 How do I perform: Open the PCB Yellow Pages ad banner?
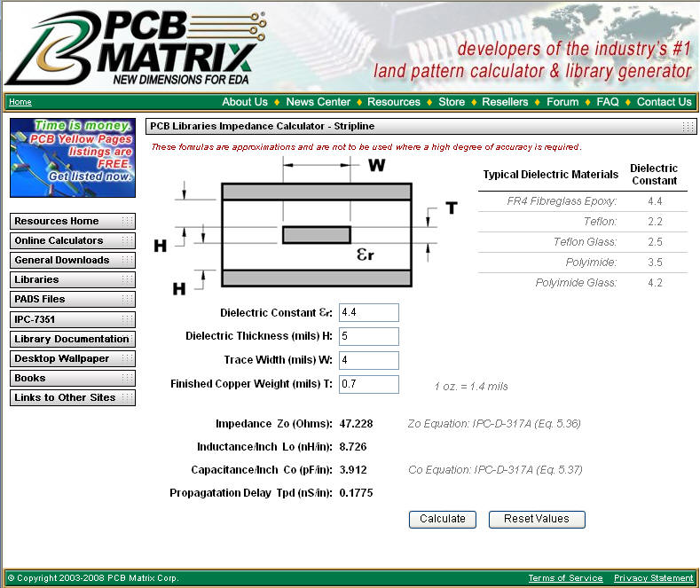coord(73,158)
